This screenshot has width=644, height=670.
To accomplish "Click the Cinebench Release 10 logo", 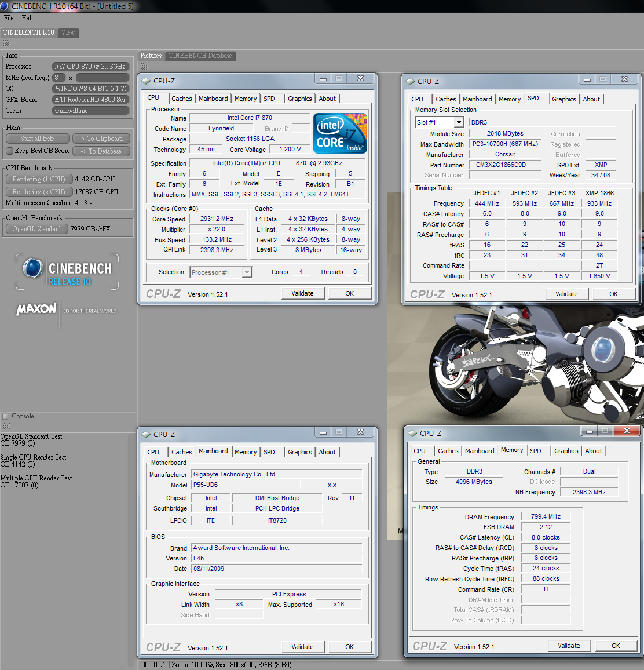I will (67, 272).
